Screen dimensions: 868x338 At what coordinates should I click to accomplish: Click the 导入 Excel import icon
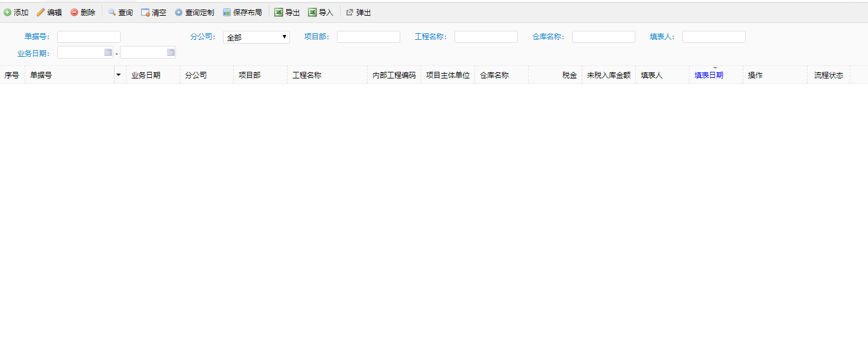coord(312,12)
